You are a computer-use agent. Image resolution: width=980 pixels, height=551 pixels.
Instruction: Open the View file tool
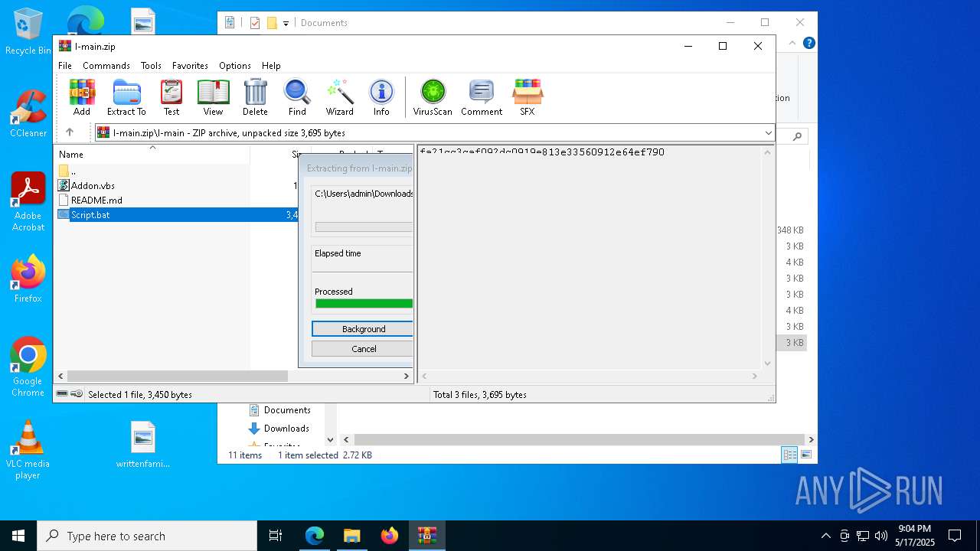click(213, 97)
